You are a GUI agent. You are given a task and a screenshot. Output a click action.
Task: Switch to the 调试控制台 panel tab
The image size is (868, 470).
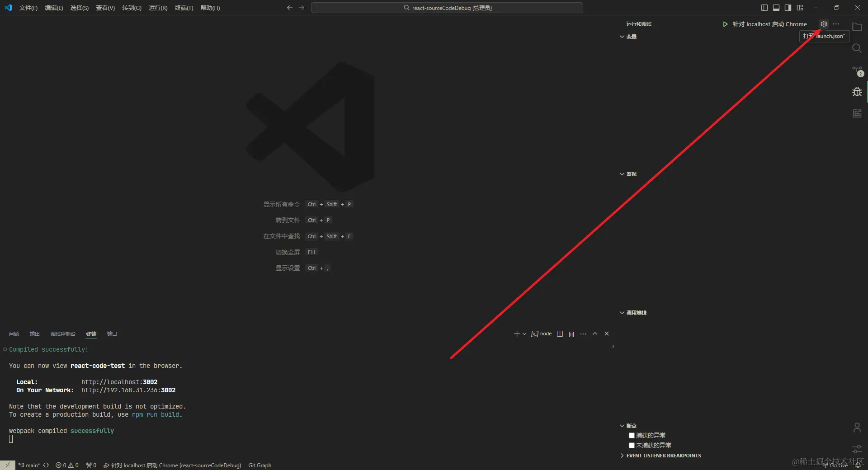63,334
